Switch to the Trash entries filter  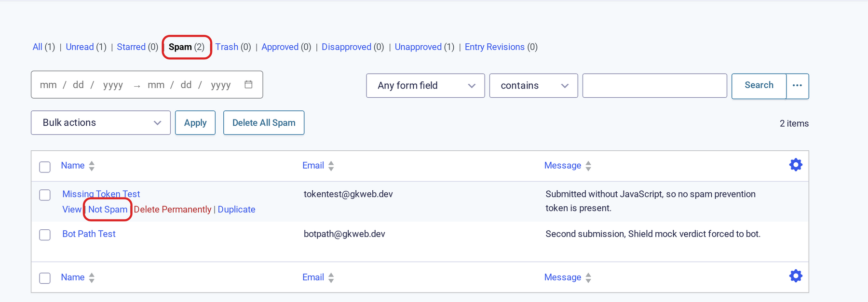pyautogui.click(x=227, y=47)
